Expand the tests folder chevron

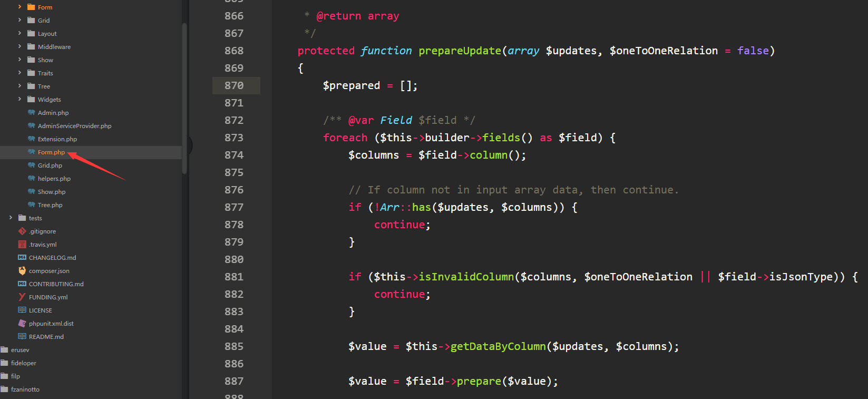[11, 218]
